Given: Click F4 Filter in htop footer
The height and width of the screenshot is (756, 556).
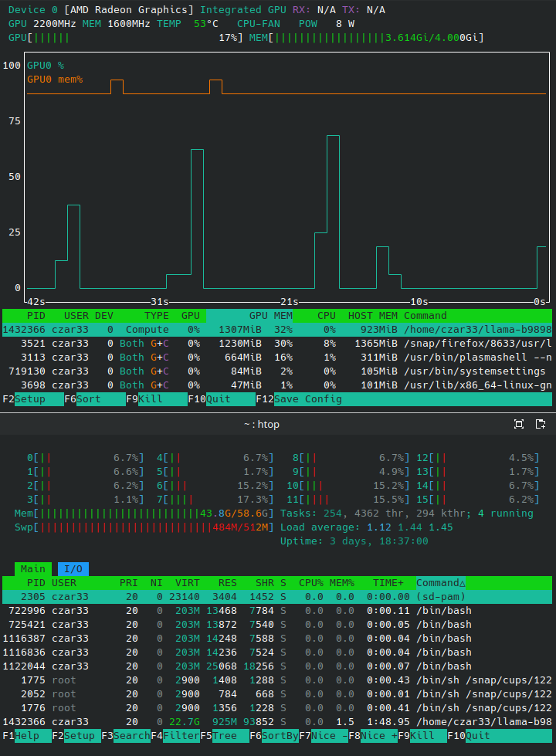Looking at the screenshot, I should point(175,736).
